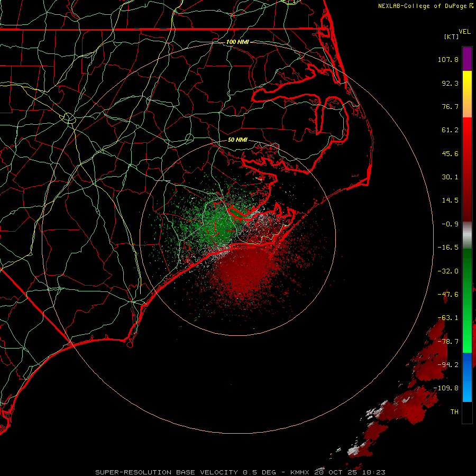Image resolution: width=476 pixels, height=476 pixels.
Task: Click the -47.6 legend value
Action: coord(448,295)
